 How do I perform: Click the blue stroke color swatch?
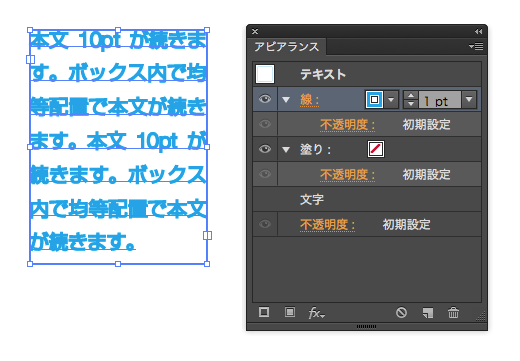pyautogui.click(x=374, y=99)
